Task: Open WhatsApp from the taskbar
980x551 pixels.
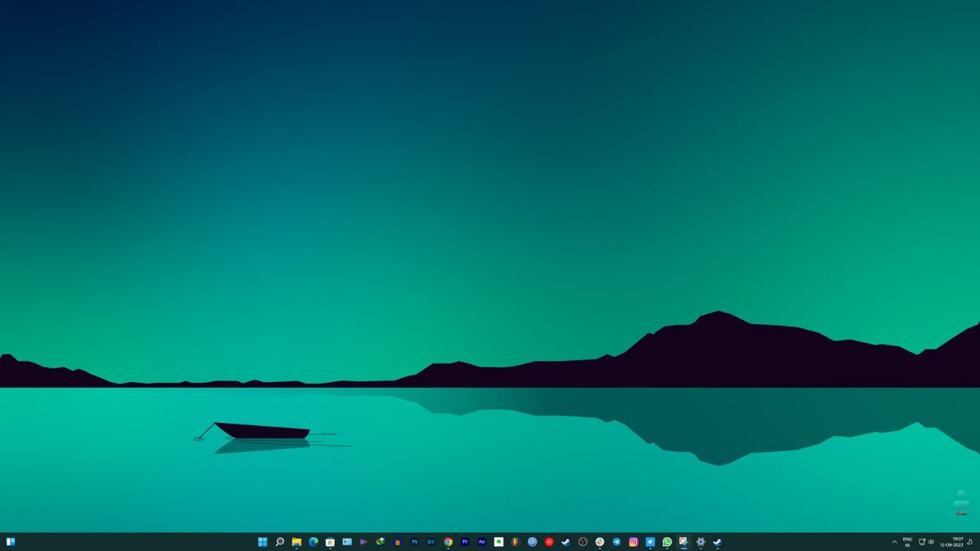Action: coord(667,542)
